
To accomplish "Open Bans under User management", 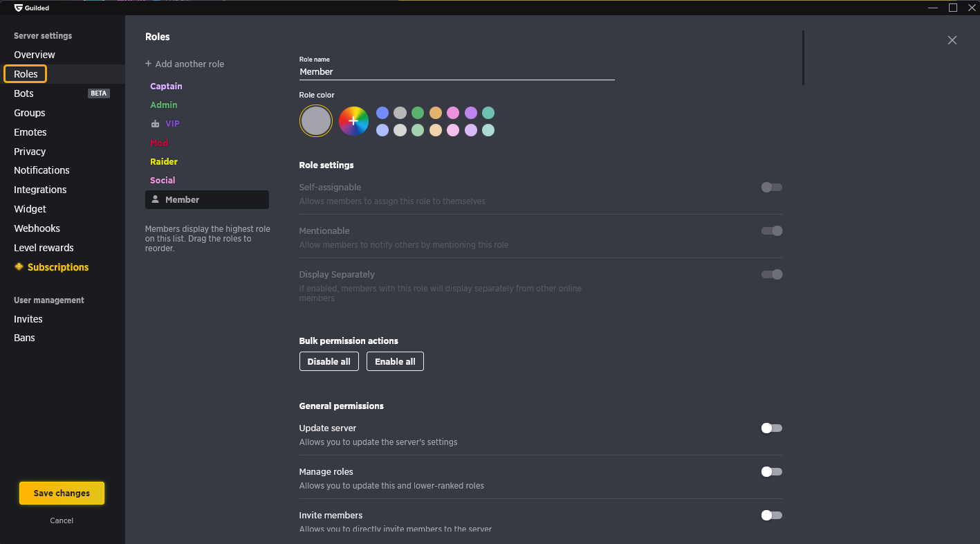I will [24, 338].
